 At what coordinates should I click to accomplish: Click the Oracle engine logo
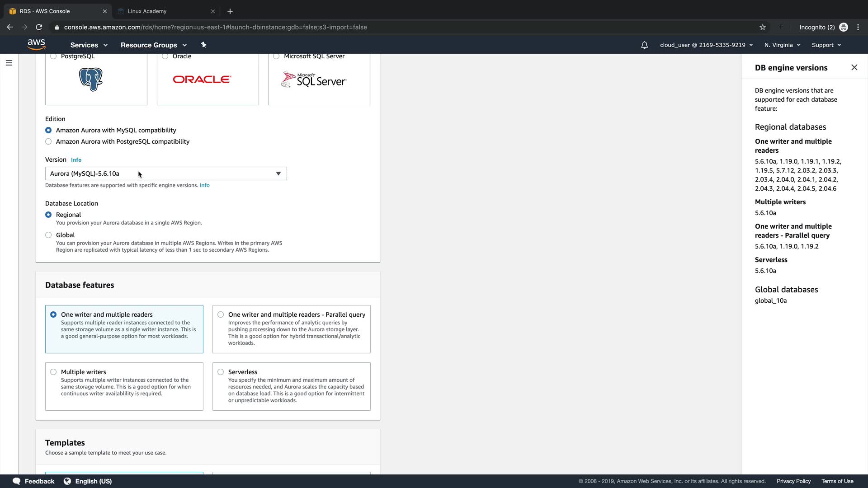[202, 80]
